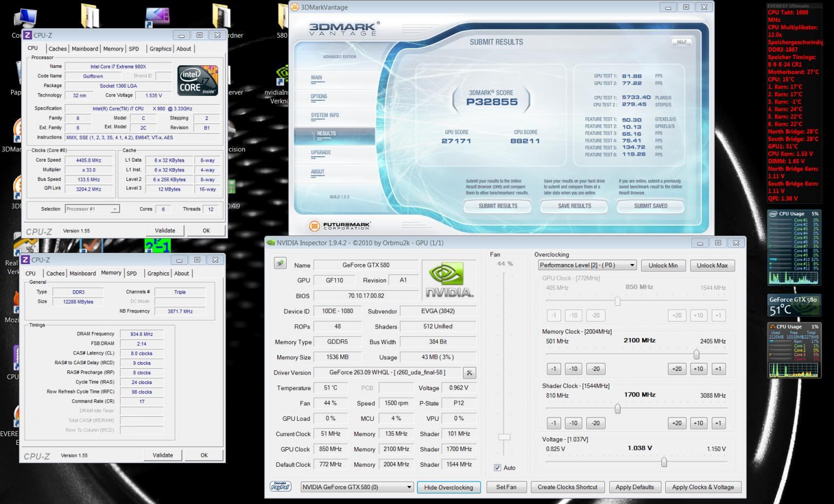
Task: Click the GPU refresh icon beside Name in NVIDIA Inspector
Action: click(x=280, y=264)
